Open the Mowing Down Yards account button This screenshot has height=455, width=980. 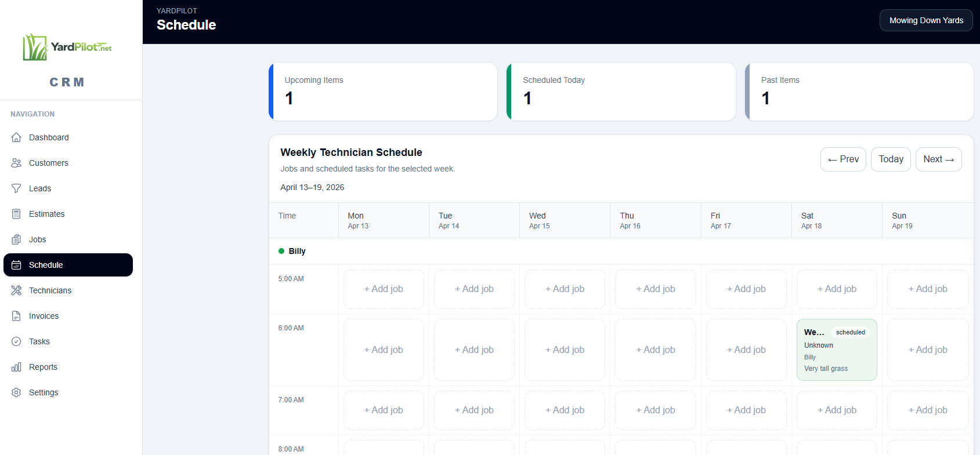(x=925, y=20)
